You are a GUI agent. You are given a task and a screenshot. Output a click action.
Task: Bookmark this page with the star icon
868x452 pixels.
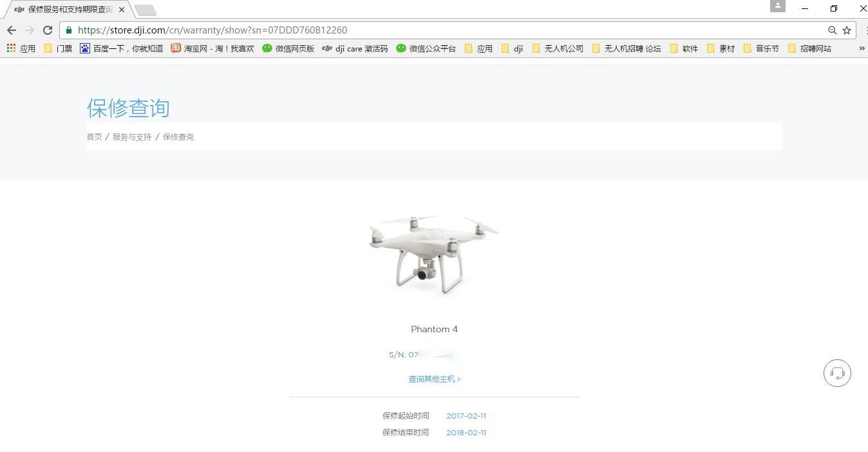847,30
